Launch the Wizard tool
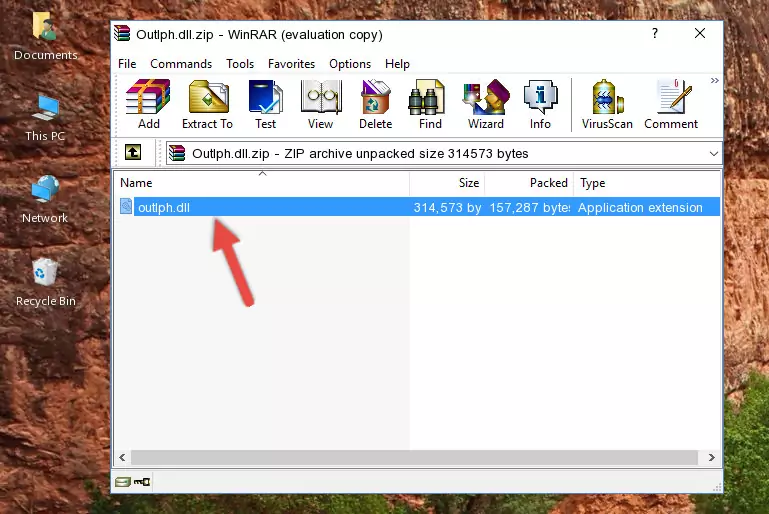The height and width of the screenshot is (514, 769). coord(486,104)
